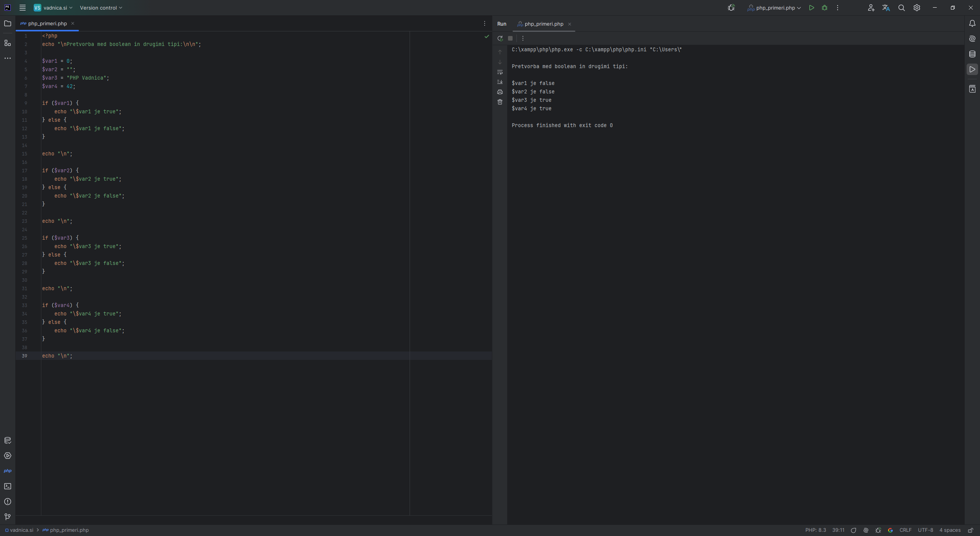The width and height of the screenshot is (980, 536).
Task: Click UTF-8 encoding in status bar
Action: [x=925, y=530]
